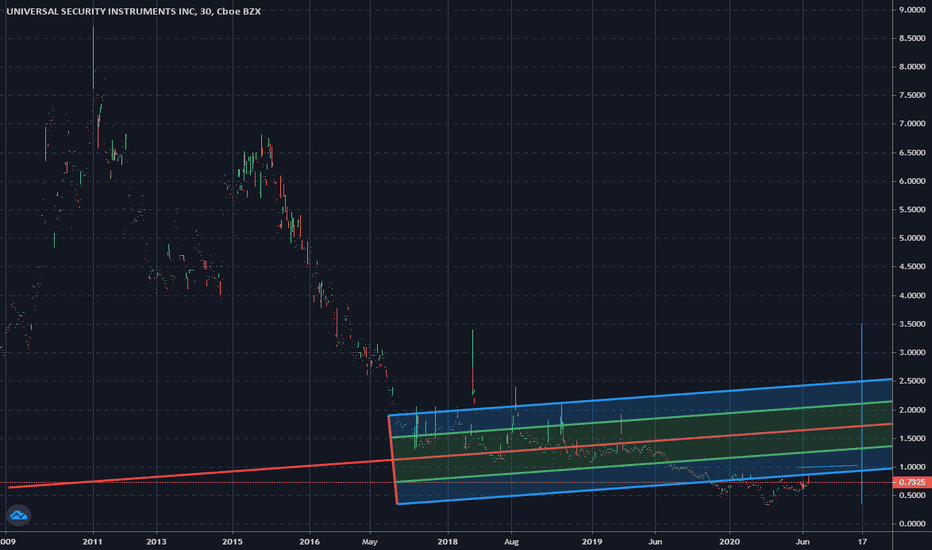Click the 1.5000 price axis label
This screenshot has width=932, height=550.
tap(912, 439)
